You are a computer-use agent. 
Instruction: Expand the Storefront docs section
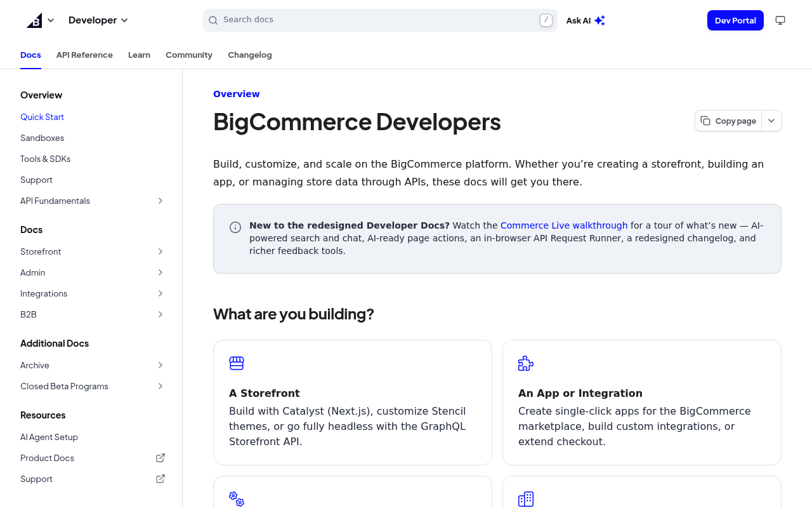[x=160, y=251]
